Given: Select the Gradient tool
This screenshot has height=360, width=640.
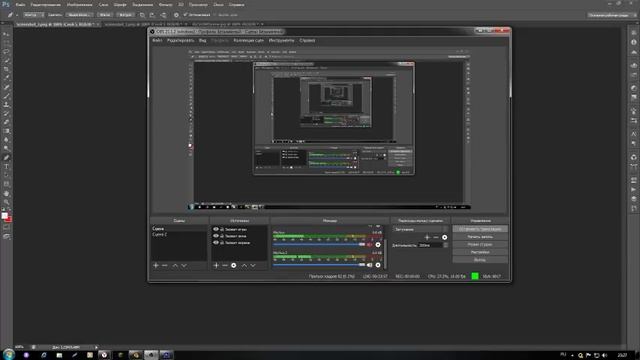Looking at the screenshot, I should pos(6,131).
